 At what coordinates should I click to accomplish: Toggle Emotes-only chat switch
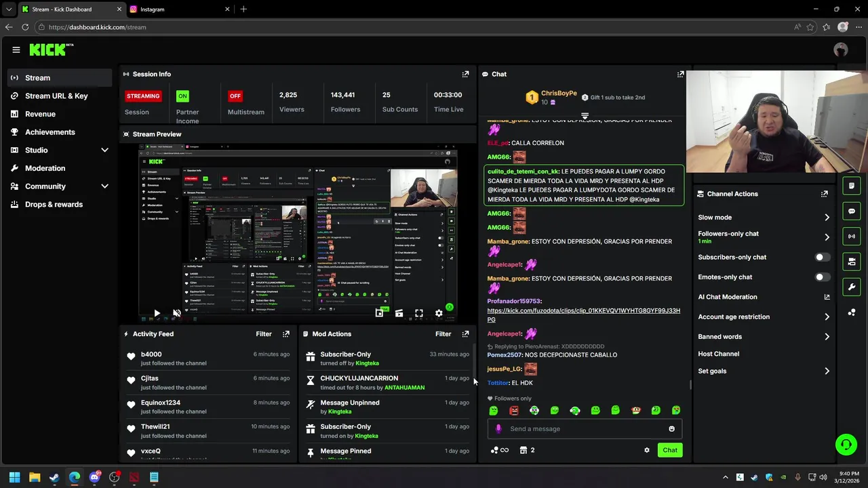point(821,277)
